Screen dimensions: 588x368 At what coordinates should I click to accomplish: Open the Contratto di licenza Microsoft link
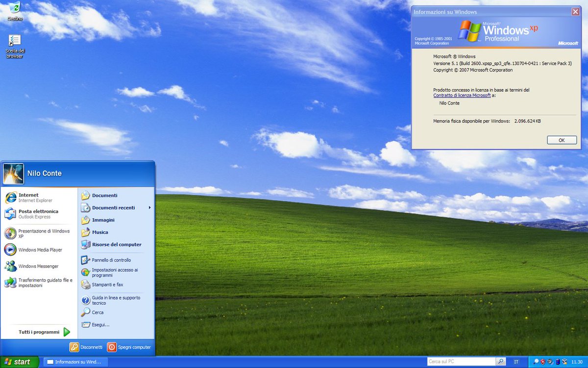(x=462, y=96)
